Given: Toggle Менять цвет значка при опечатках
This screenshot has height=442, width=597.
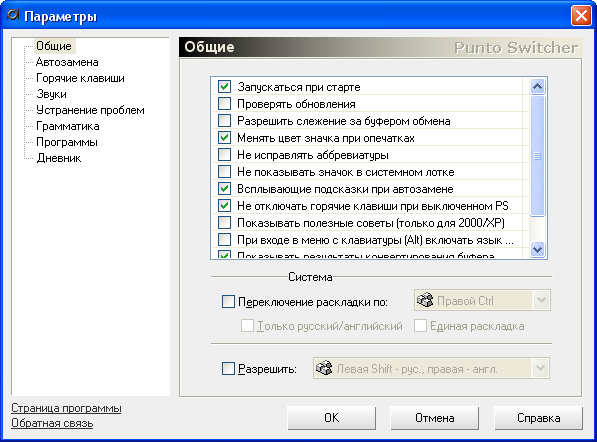Looking at the screenshot, I should [x=224, y=137].
